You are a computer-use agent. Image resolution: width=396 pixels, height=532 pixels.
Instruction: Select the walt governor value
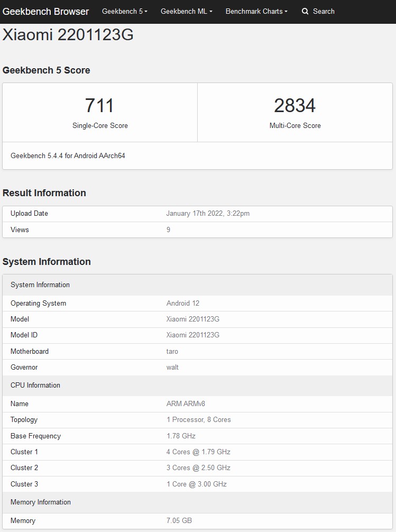[172, 368]
